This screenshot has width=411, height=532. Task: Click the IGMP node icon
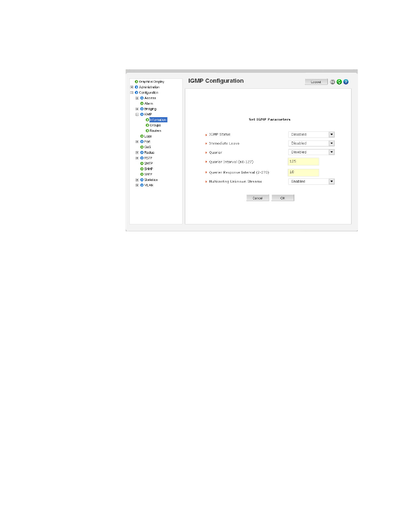click(x=142, y=115)
